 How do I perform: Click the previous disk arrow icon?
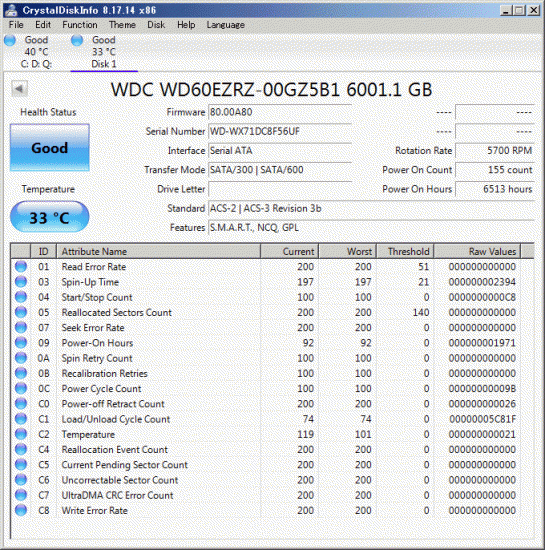click(x=19, y=89)
